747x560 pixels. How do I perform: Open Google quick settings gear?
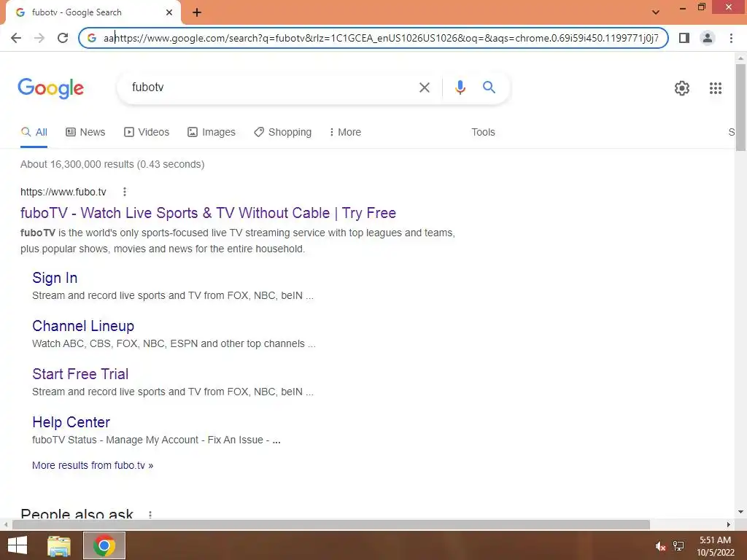682,88
